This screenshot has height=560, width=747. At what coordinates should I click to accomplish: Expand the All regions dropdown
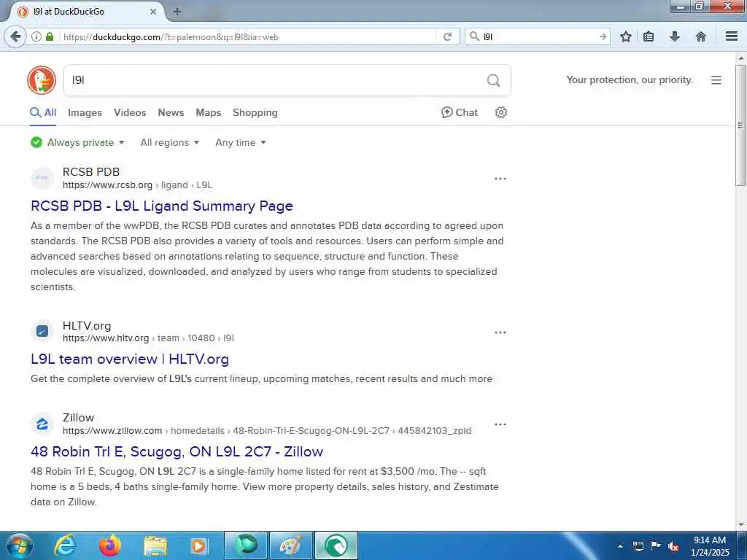[x=169, y=142]
